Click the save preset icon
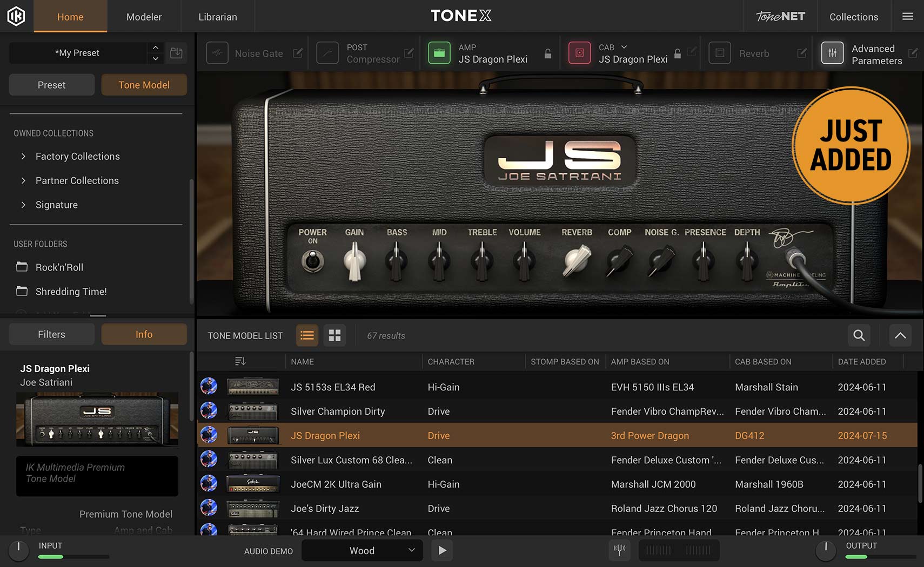This screenshot has height=567, width=924. (x=176, y=53)
